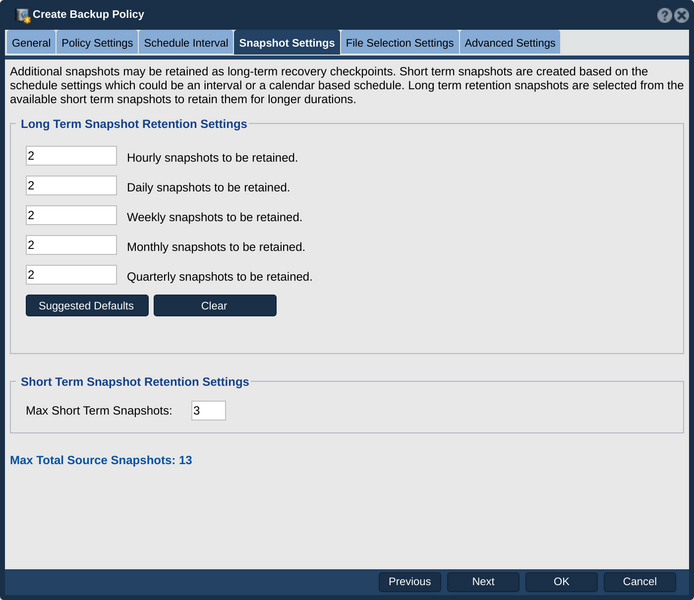Dismiss the dialog with Cancel
Image resolution: width=694 pixels, height=600 pixels.
(640, 582)
